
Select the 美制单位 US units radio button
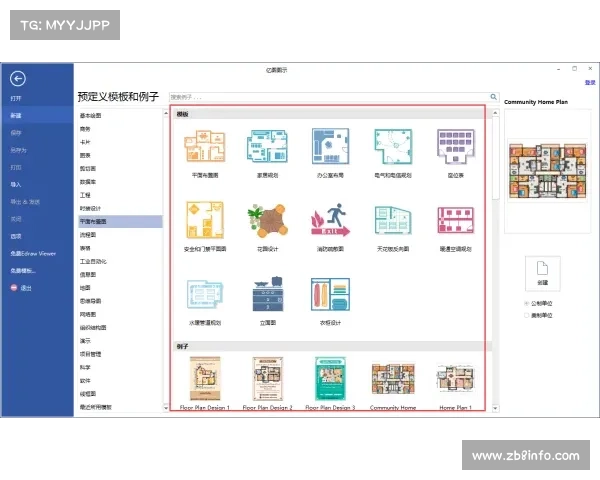(x=527, y=315)
